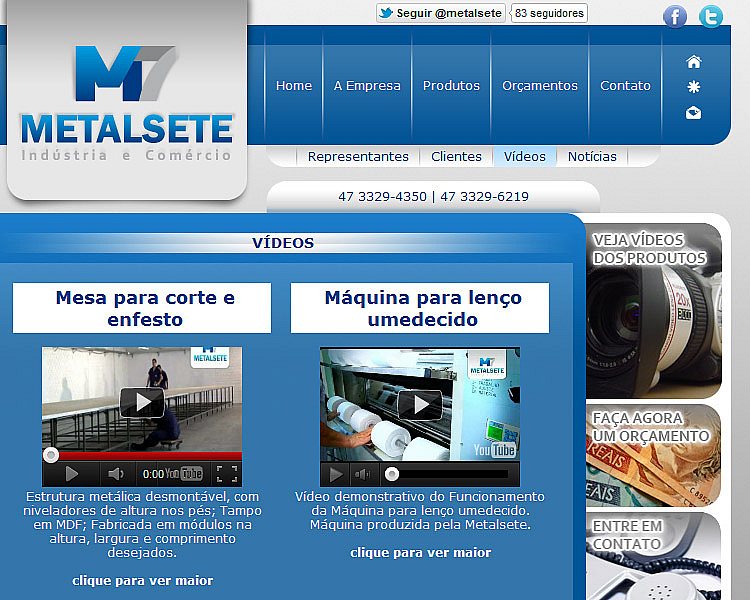Click the phone number 47 3329-4350

pyautogui.click(x=382, y=197)
